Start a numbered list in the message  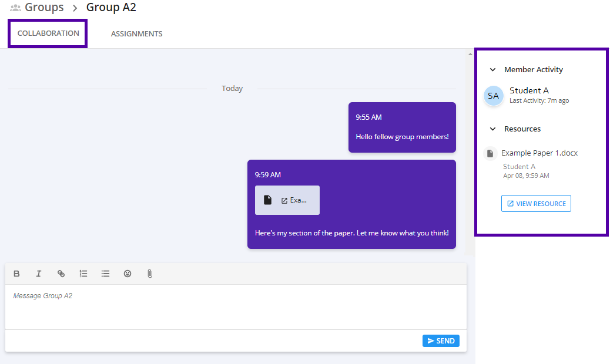(83, 274)
